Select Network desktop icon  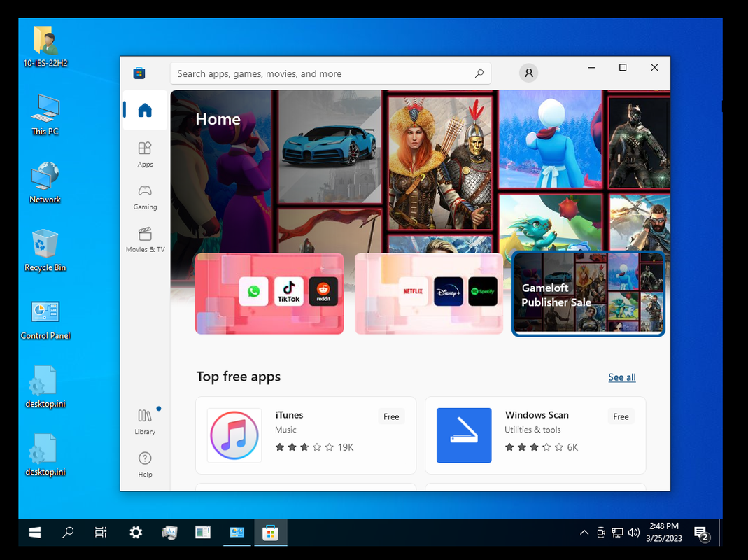[45, 183]
